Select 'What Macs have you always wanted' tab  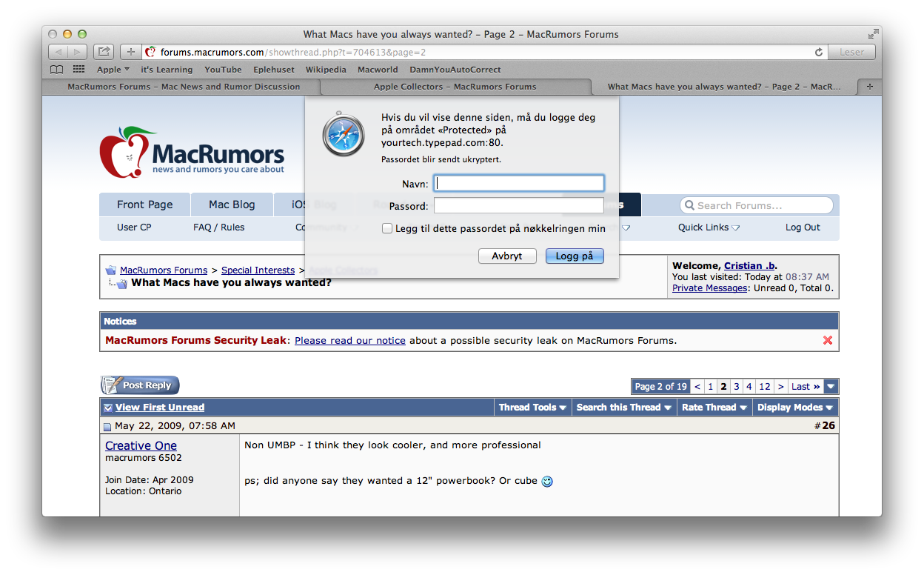click(724, 87)
